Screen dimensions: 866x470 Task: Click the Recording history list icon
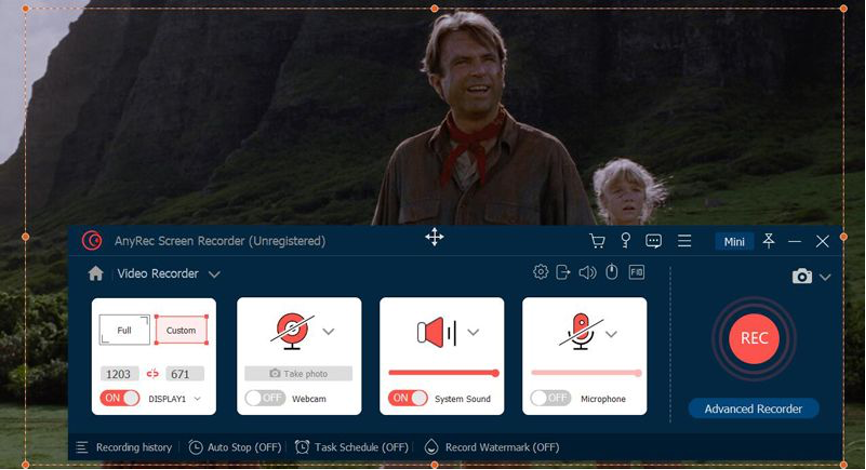click(82, 447)
